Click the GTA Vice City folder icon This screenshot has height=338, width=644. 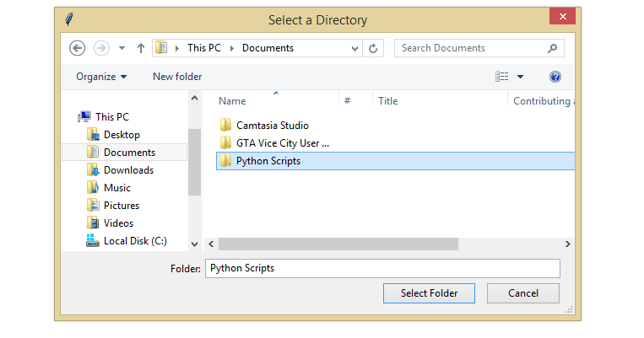tap(225, 142)
